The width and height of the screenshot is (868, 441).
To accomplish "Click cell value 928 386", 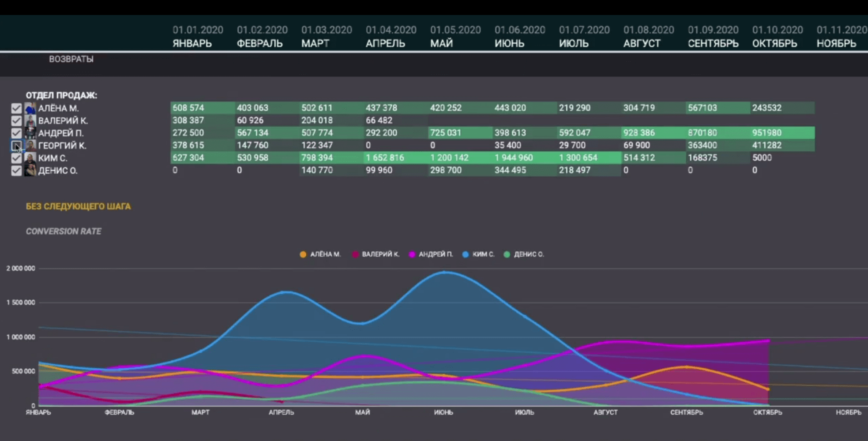I will [x=639, y=133].
